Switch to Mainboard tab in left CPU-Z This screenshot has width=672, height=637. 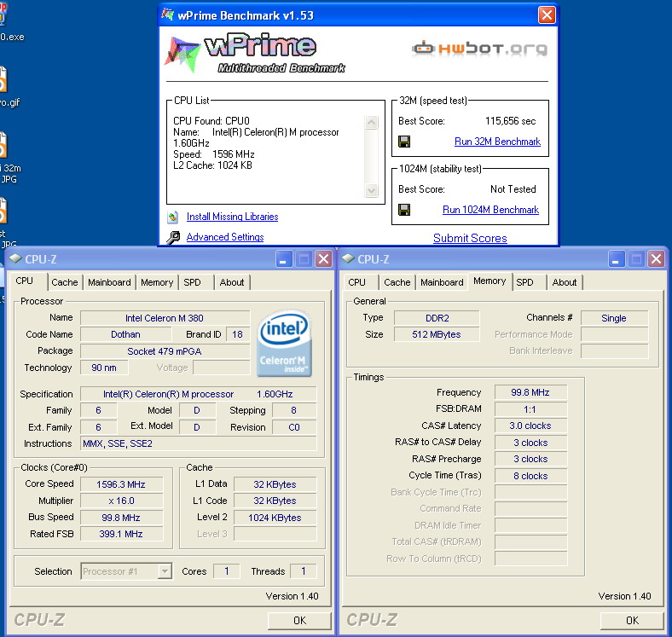point(109,282)
